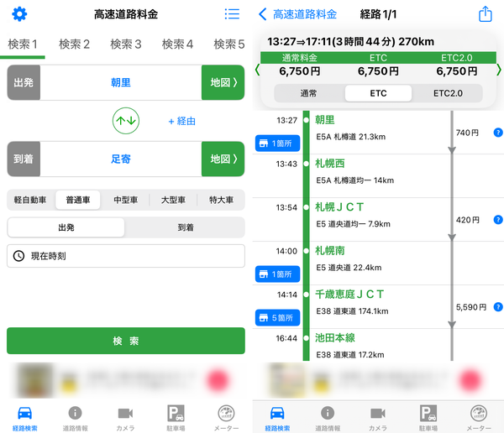Select the 軽自動車 vehicle type

pos(30,200)
